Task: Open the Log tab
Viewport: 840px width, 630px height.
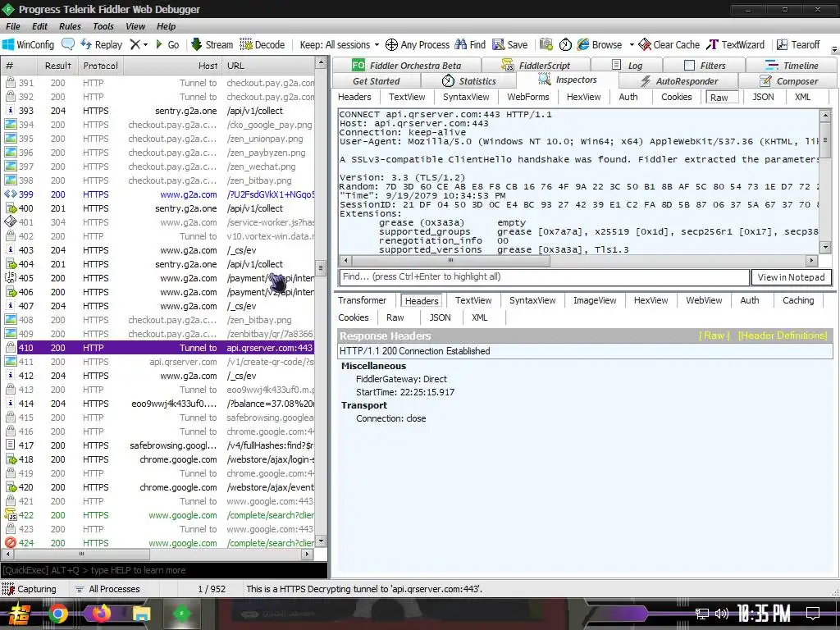Action: coord(627,66)
